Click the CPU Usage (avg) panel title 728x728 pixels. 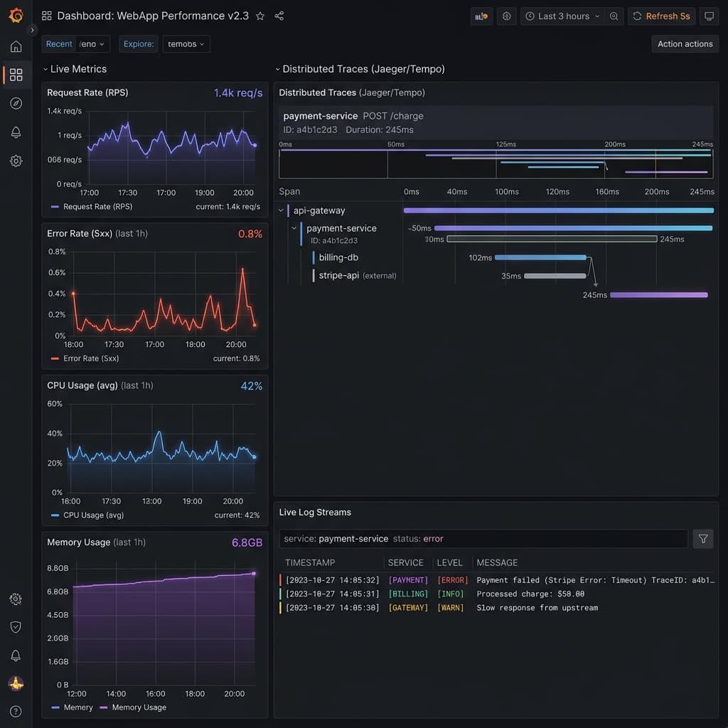[x=100, y=385]
